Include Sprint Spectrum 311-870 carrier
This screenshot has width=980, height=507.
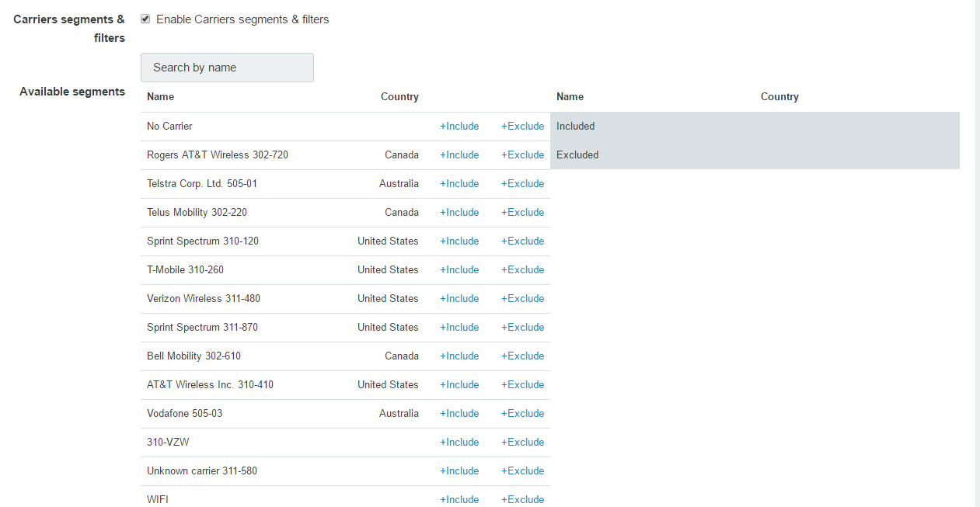459,328
